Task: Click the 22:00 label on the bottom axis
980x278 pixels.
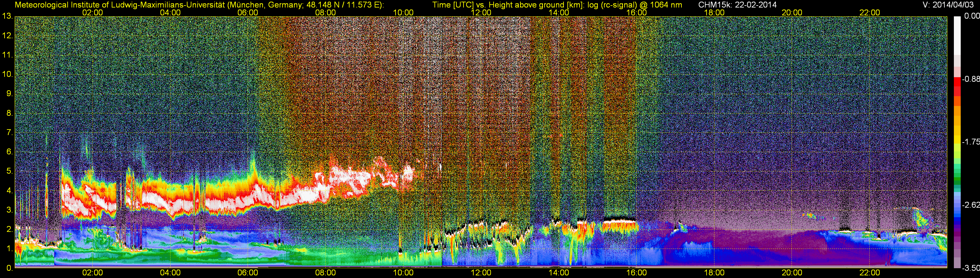Action: point(870,273)
